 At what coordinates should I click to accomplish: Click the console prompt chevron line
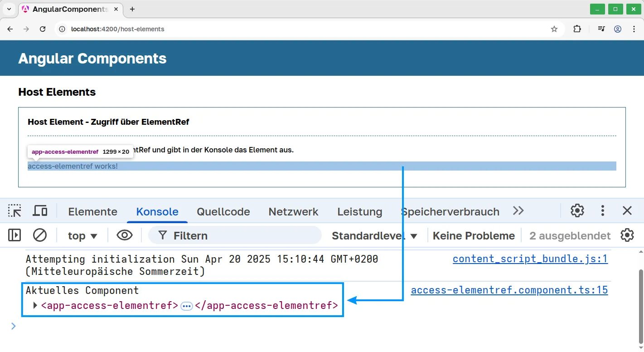point(14,326)
